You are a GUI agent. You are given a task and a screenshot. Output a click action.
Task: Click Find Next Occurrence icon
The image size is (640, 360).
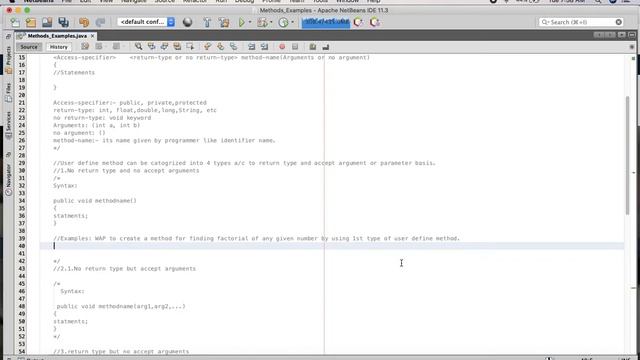point(164,47)
